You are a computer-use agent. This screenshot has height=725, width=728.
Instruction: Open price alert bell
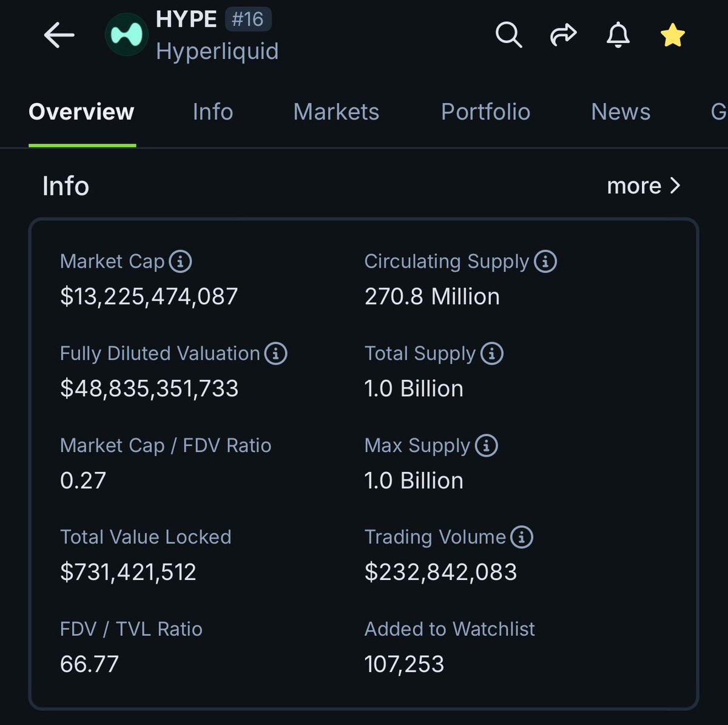point(618,35)
